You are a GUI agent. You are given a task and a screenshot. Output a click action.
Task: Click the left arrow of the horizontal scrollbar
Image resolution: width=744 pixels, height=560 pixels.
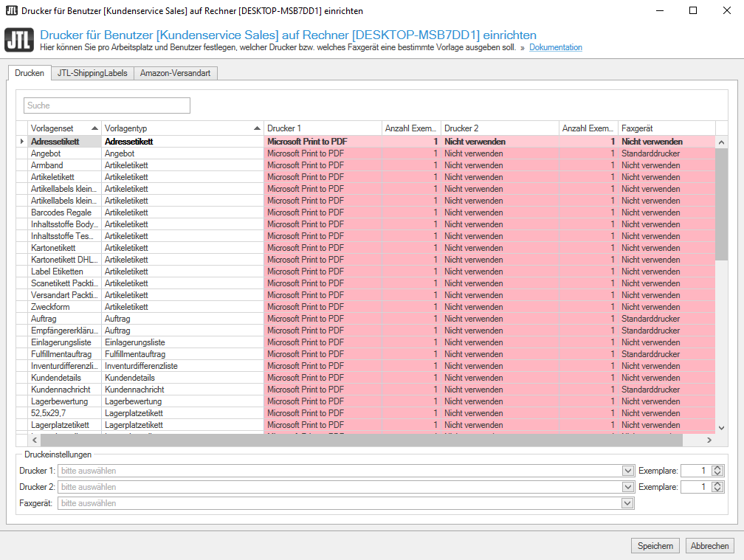click(x=35, y=440)
